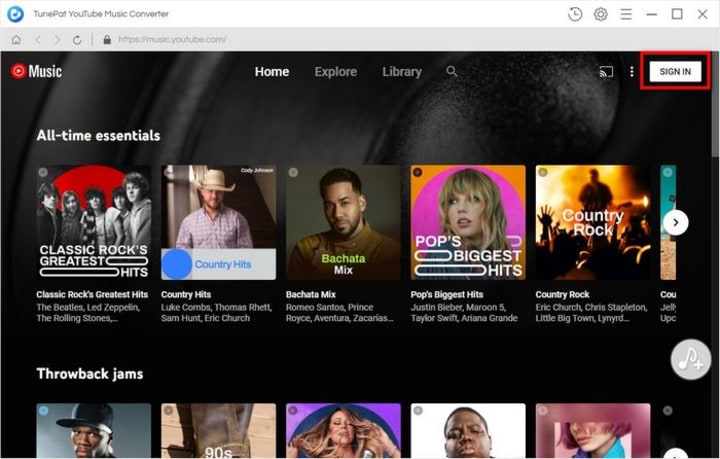Open the conversion history clock icon
This screenshot has height=459, width=720.
coord(575,14)
